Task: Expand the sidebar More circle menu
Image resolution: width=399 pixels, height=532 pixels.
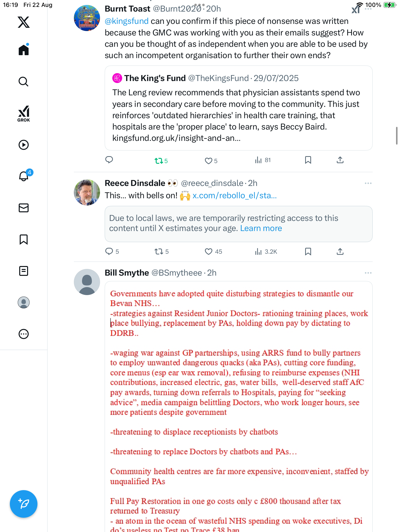Action: click(24, 334)
